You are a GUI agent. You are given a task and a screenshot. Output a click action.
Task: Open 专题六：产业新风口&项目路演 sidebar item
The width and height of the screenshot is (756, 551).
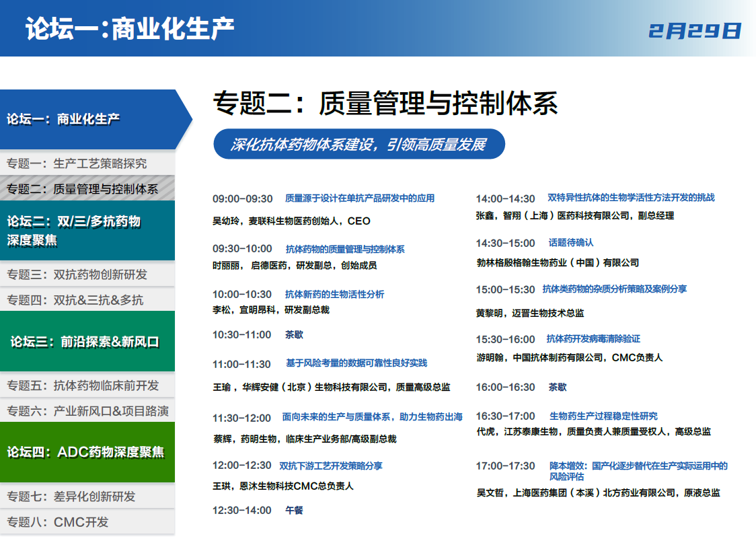(x=87, y=411)
